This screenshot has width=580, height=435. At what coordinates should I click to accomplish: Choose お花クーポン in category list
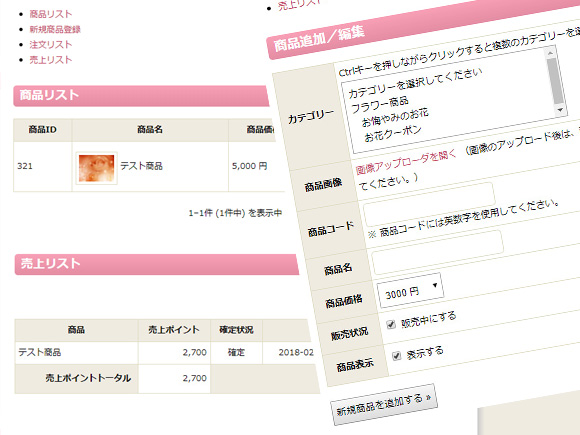[x=393, y=134]
